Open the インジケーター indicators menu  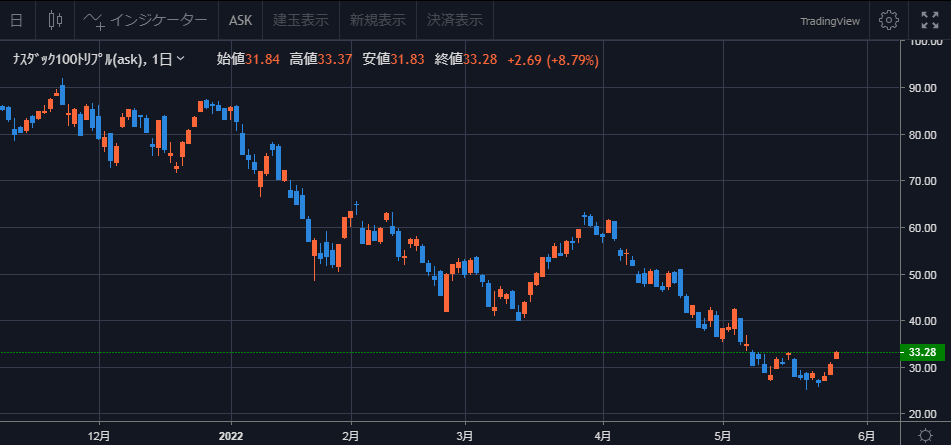145,20
